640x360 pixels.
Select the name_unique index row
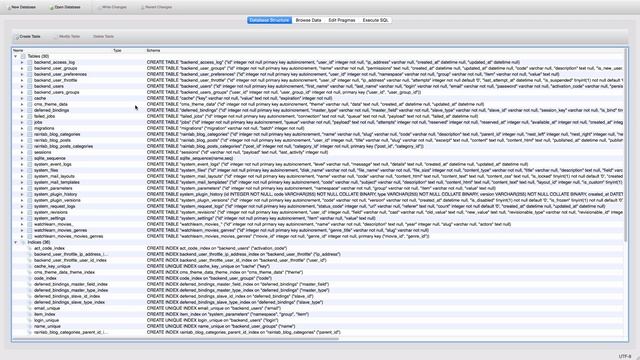pyautogui.click(x=318, y=326)
